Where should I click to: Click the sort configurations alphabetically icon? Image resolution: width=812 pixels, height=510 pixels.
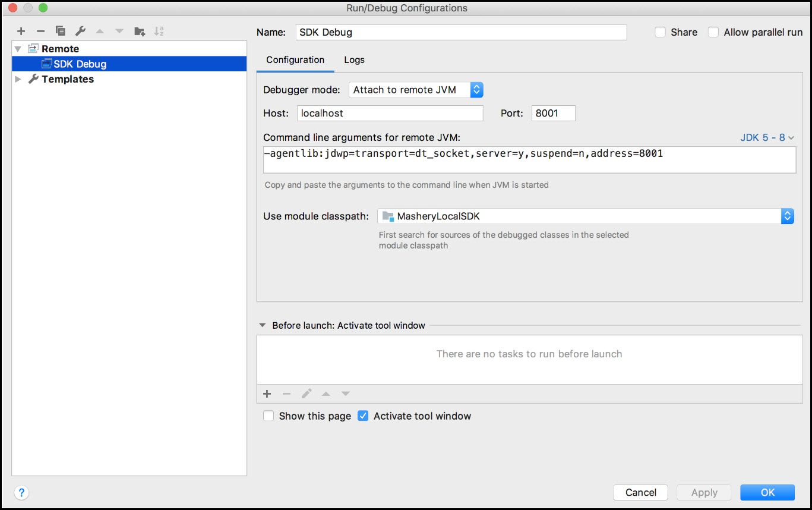[x=159, y=31]
